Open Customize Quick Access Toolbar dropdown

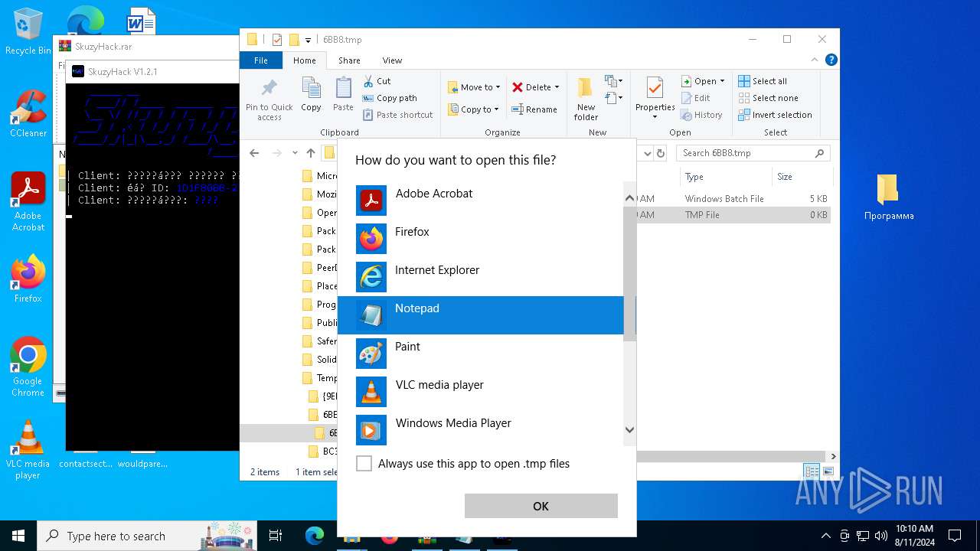pyautogui.click(x=308, y=40)
